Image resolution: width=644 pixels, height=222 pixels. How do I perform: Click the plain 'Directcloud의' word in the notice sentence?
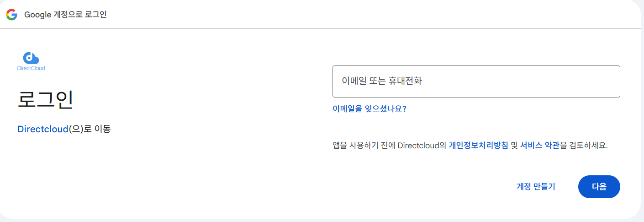422,146
